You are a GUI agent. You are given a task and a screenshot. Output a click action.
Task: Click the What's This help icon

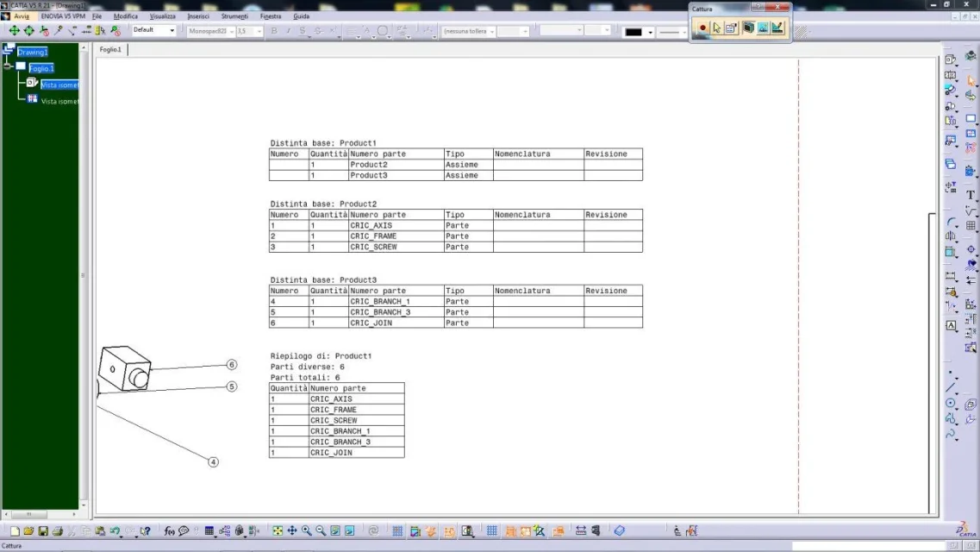pos(145,530)
